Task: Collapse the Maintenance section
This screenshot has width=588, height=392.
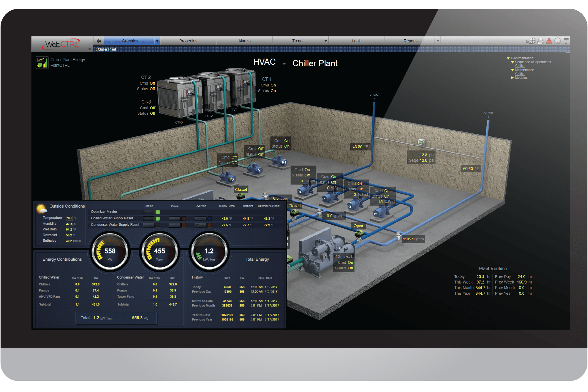Action: tap(512, 70)
